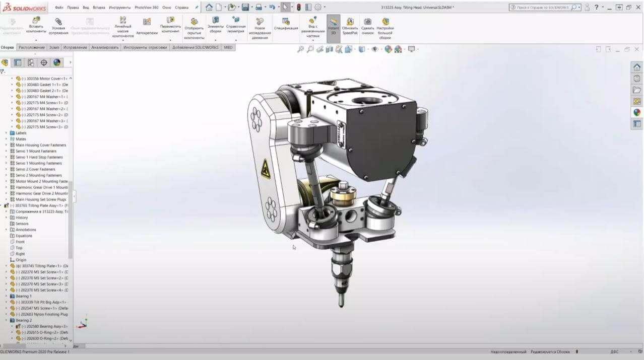Viewport: 644px width, 360px height.
Task: Switch to the Расположение tab
Action: [32, 47]
